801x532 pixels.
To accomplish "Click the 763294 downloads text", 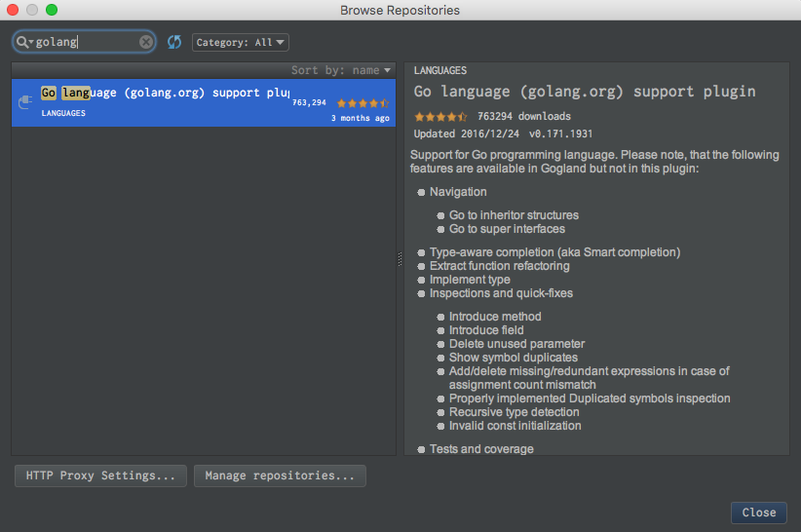I will click(524, 116).
